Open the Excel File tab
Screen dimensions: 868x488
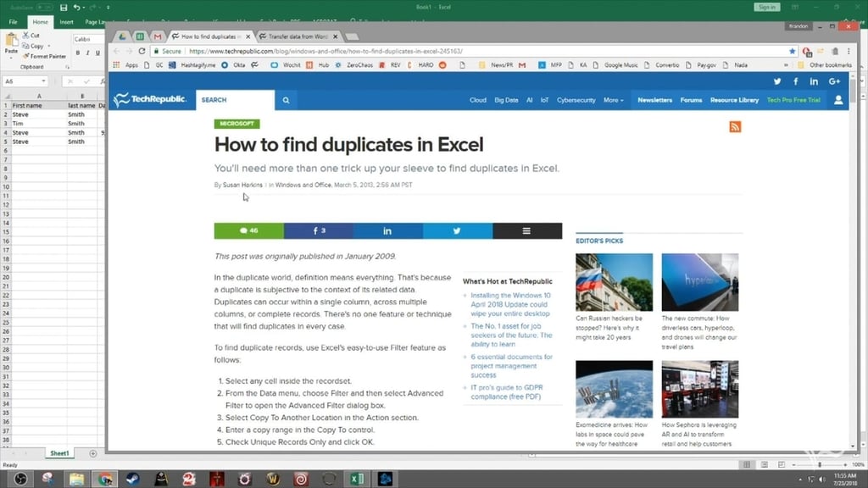point(14,22)
